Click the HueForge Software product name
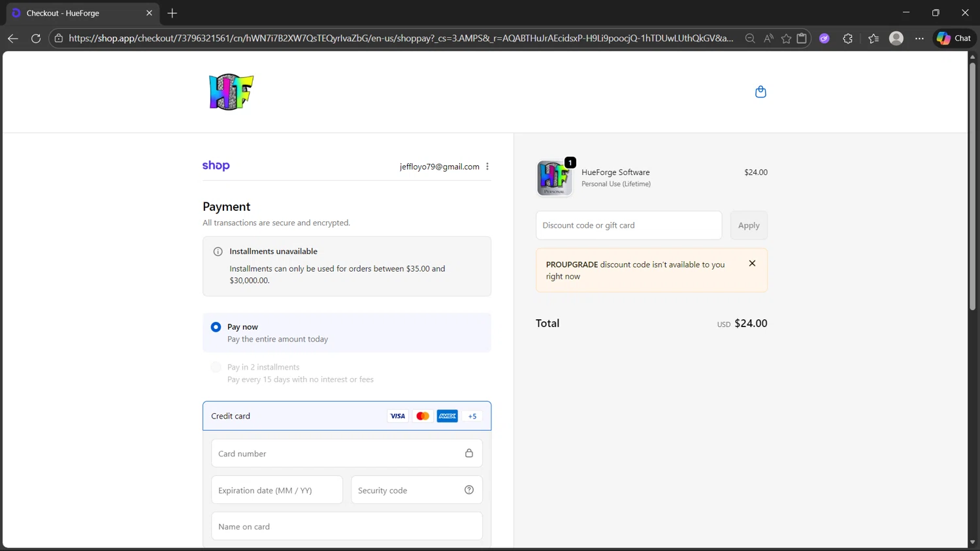 [615, 172]
